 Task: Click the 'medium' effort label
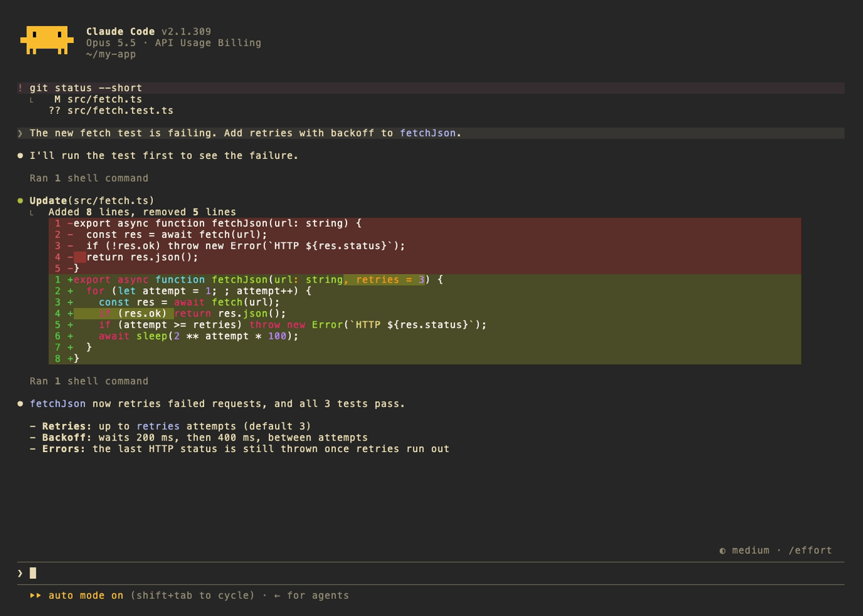751,551
